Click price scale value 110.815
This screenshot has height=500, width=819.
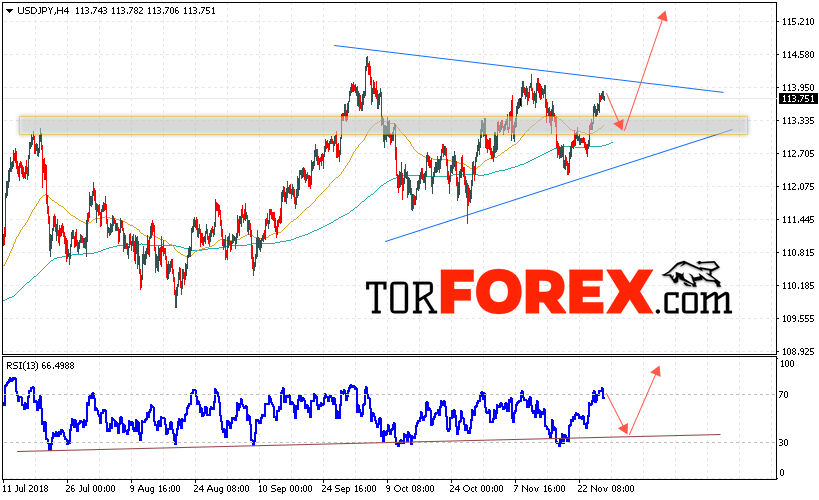coord(798,253)
